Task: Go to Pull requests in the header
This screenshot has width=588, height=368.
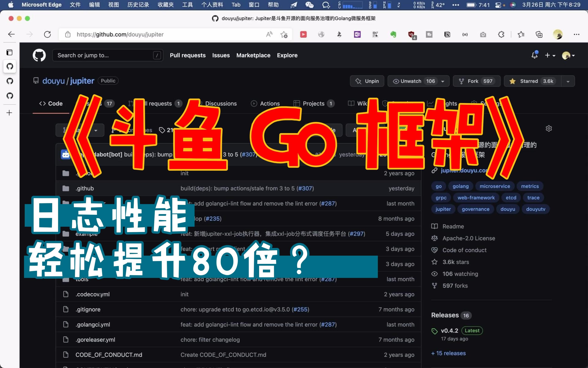Action: (x=187, y=55)
